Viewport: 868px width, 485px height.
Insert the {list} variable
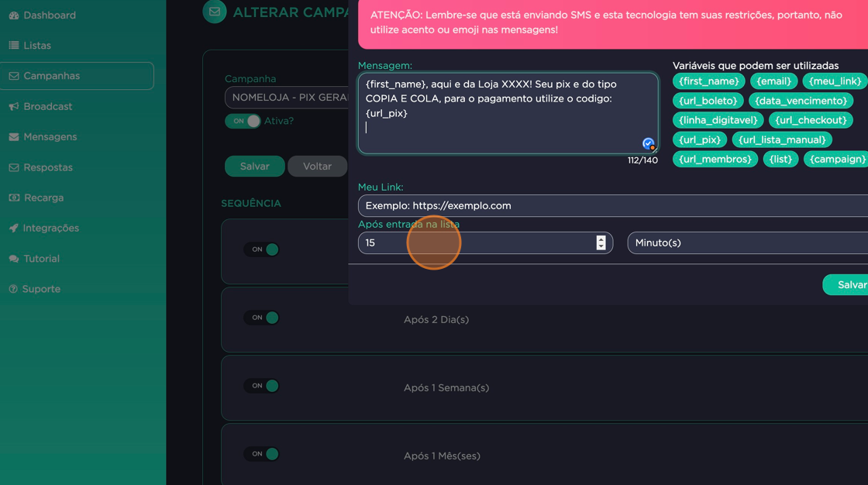click(x=780, y=160)
